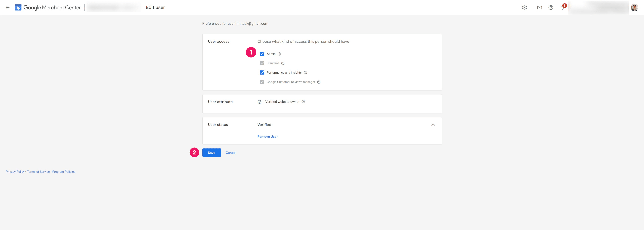Click the Performance and insights help icon
This screenshot has width=644, height=230.
click(x=305, y=72)
